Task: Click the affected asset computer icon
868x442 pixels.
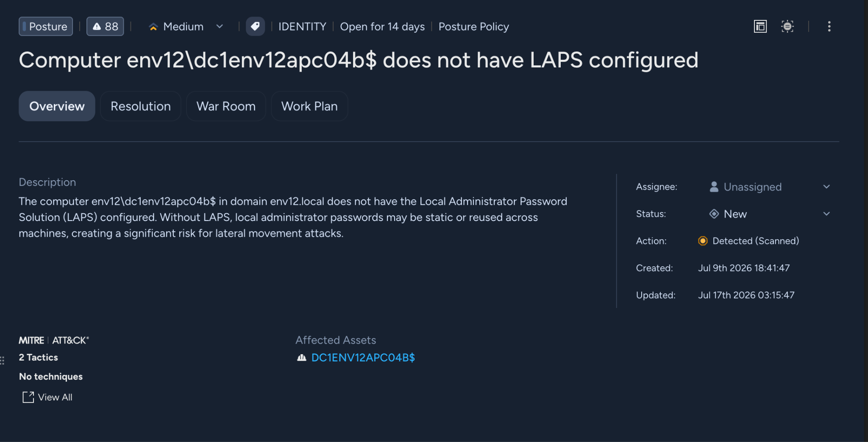Action: tap(301, 358)
